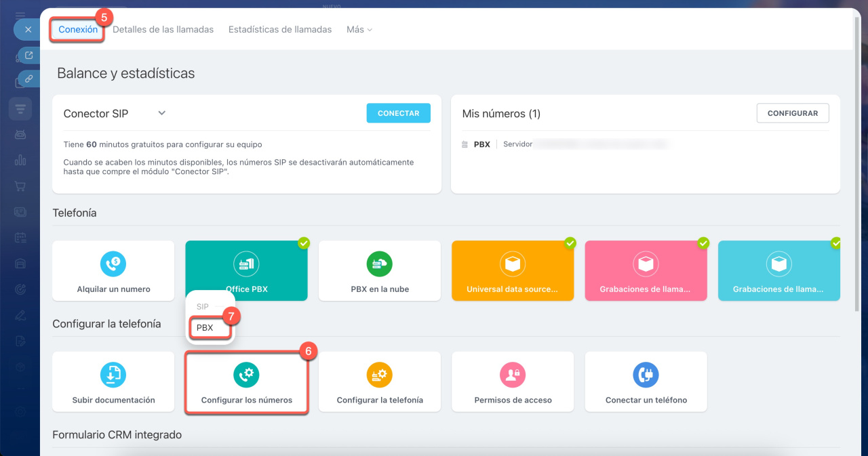Open Estadísticas de llamadas tab
The image size is (868, 456).
[280, 30]
